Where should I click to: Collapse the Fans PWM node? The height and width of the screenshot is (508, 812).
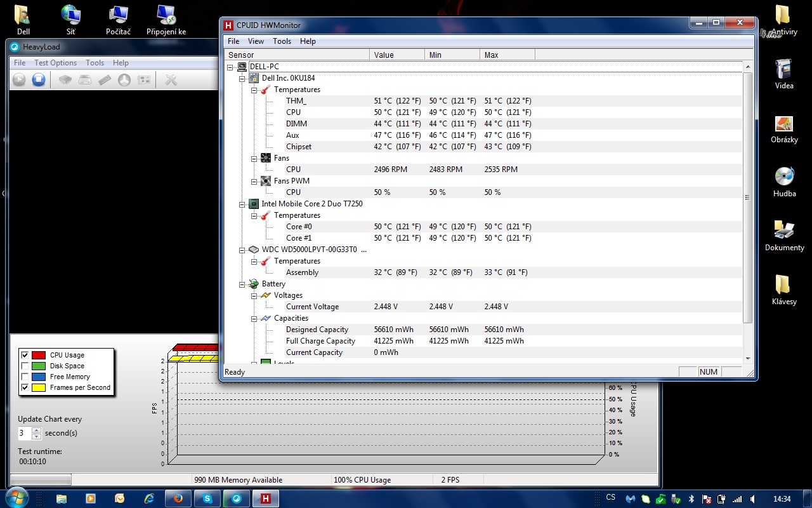pos(254,181)
